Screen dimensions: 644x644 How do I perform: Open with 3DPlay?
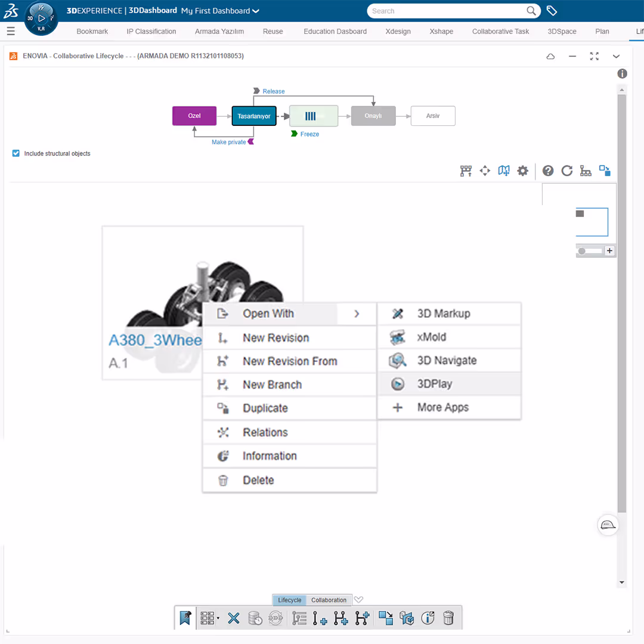pyautogui.click(x=449, y=384)
